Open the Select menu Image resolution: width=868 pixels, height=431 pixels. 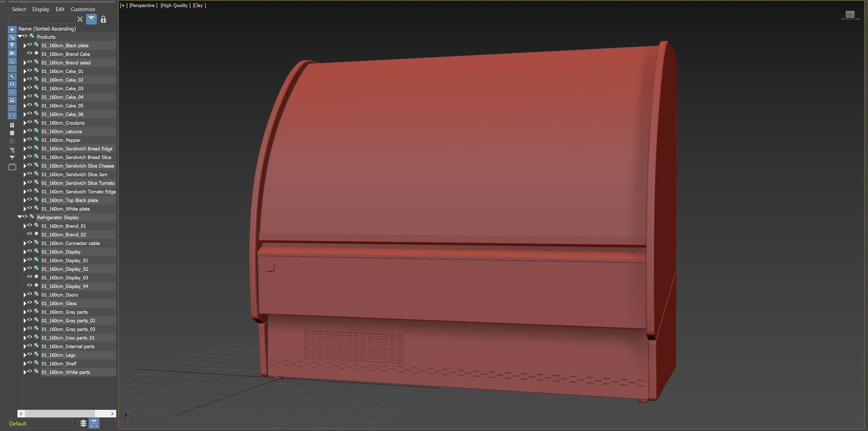(19, 9)
